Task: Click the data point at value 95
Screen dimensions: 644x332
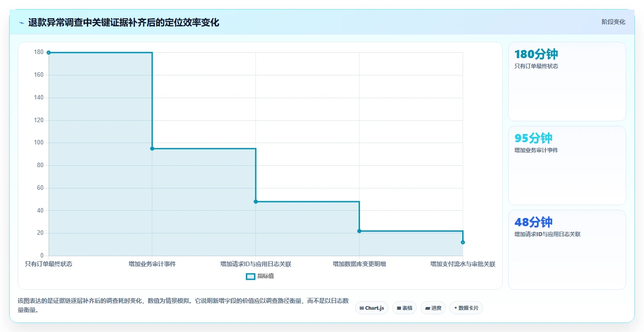Action: point(152,149)
